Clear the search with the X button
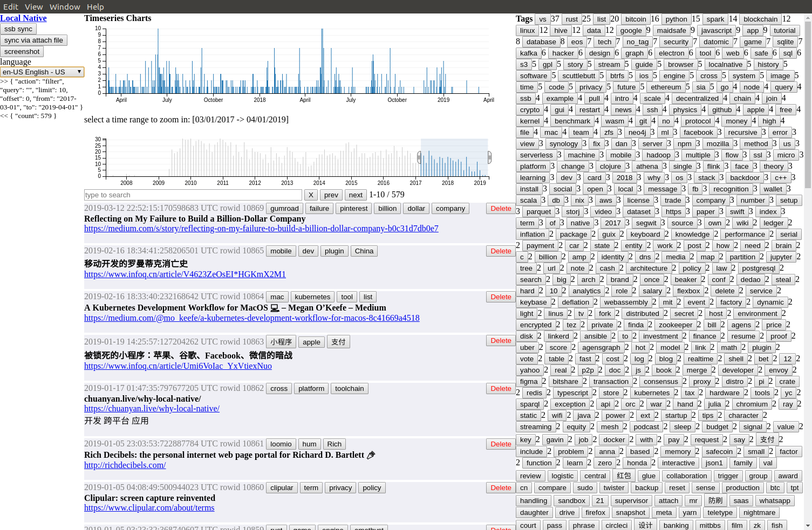Viewport: 812px width, 530px height. 311,195
